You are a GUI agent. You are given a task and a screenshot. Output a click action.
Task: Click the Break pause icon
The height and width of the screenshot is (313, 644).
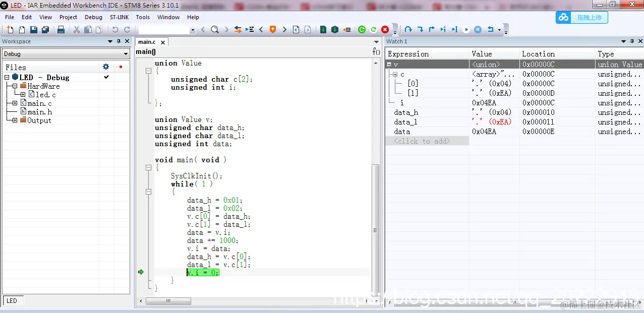[x=478, y=30]
